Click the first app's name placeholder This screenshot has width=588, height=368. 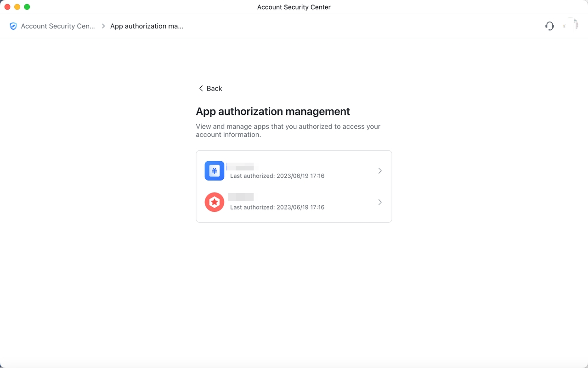tap(241, 167)
